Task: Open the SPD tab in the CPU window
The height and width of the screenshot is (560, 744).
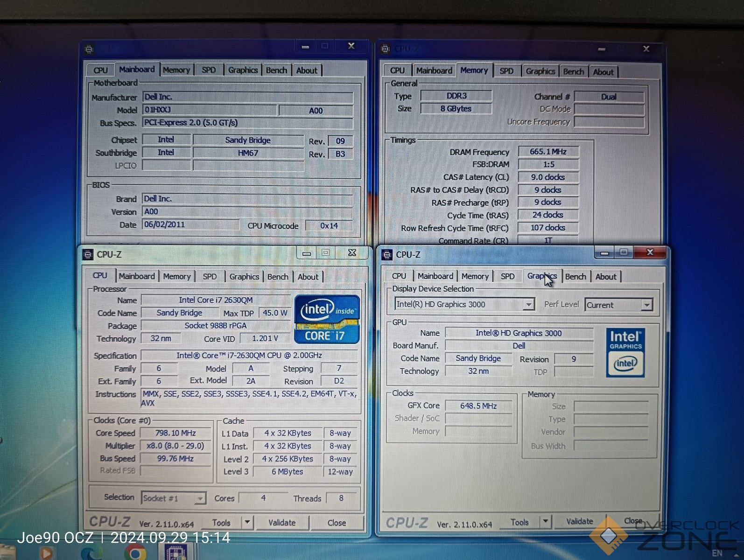Action: [210, 276]
